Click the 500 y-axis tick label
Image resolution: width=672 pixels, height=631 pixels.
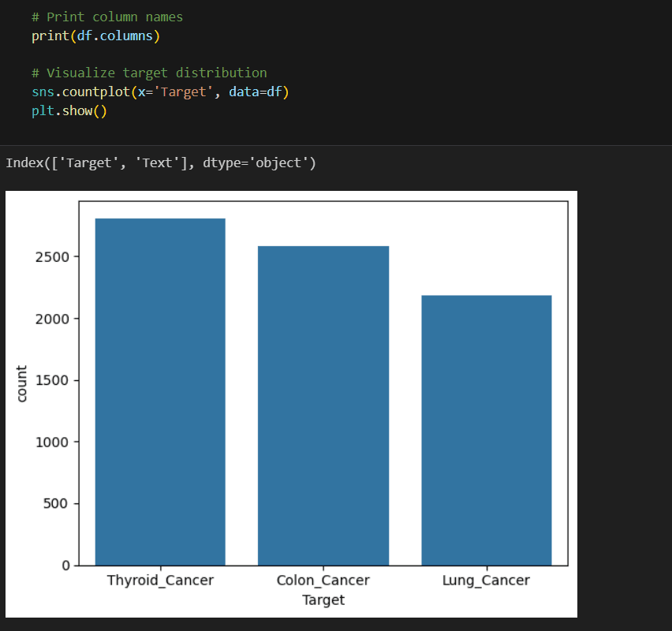tap(56, 503)
